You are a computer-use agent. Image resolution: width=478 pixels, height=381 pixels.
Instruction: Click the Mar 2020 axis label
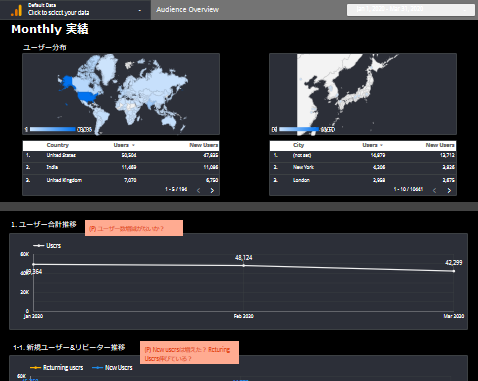(x=454, y=316)
